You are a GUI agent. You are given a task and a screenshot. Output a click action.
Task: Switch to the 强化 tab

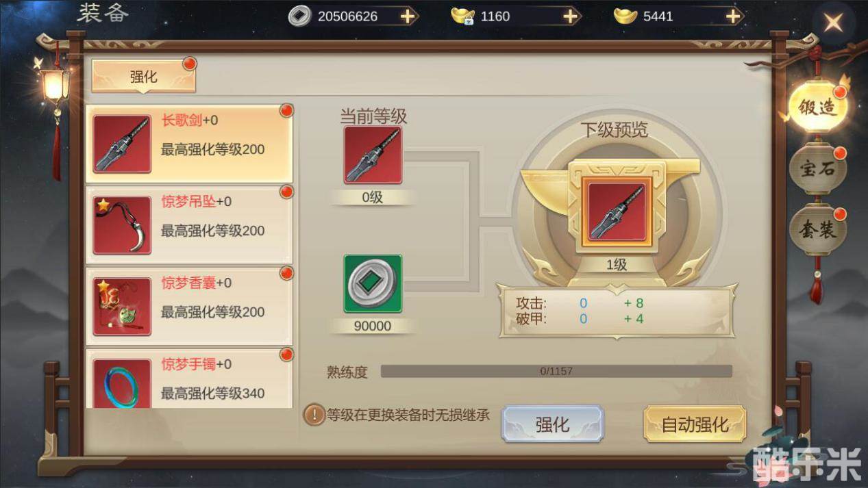click(x=144, y=77)
